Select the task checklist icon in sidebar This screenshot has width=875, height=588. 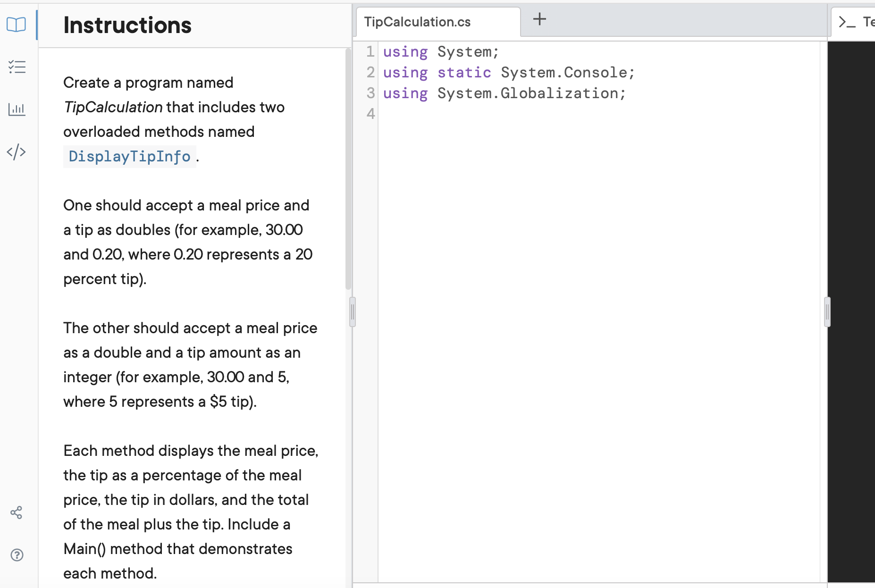(17, 67)
